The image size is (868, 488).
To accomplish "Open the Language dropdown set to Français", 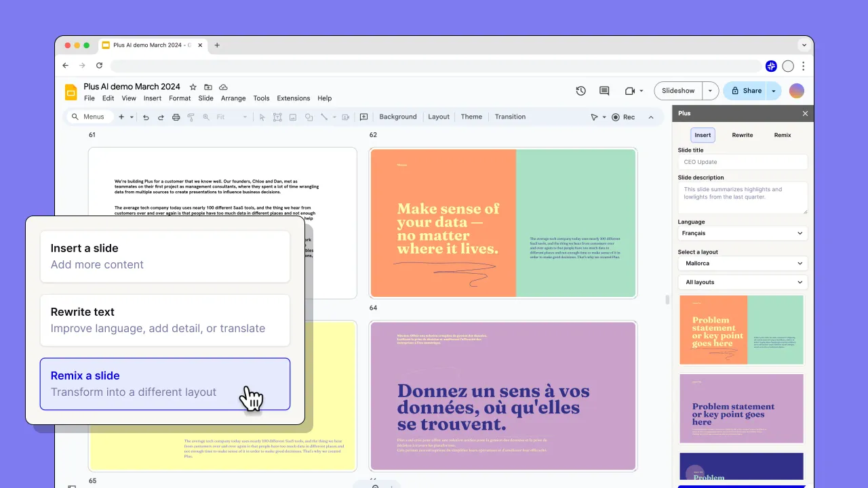I will point(743,233).
